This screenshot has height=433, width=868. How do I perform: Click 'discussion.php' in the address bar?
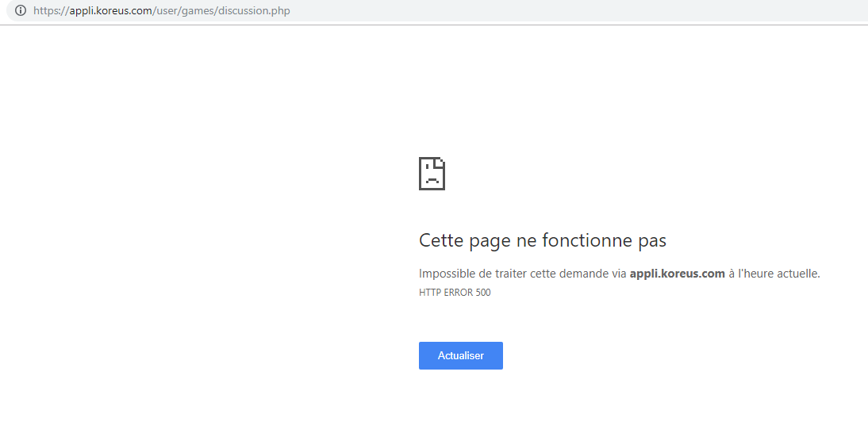pyautogui.click(x=255, y=11)
